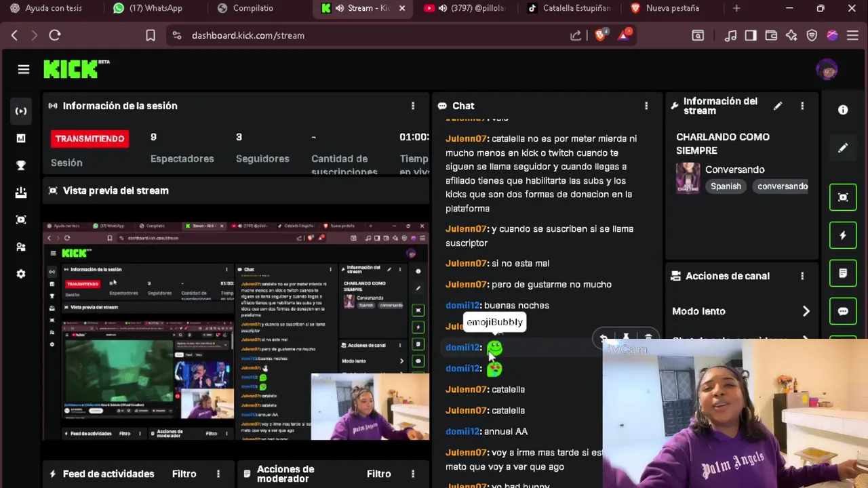Click Filtro in Acciones de moderador
Viewport: 868px width, 488px height.
(x=378, y=474)
